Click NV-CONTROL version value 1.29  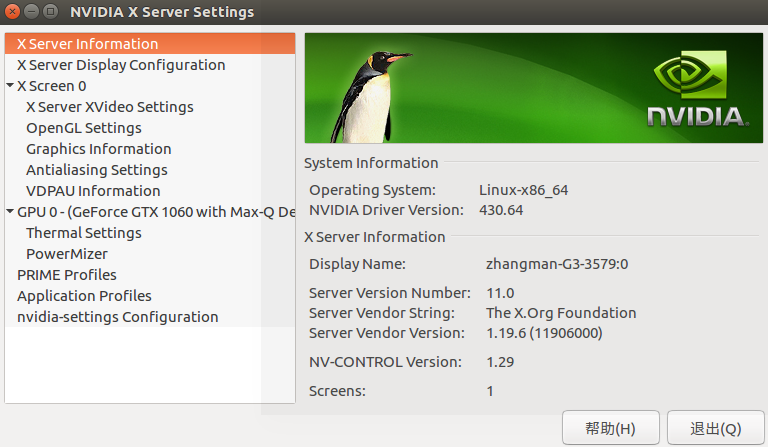[500, 362]
